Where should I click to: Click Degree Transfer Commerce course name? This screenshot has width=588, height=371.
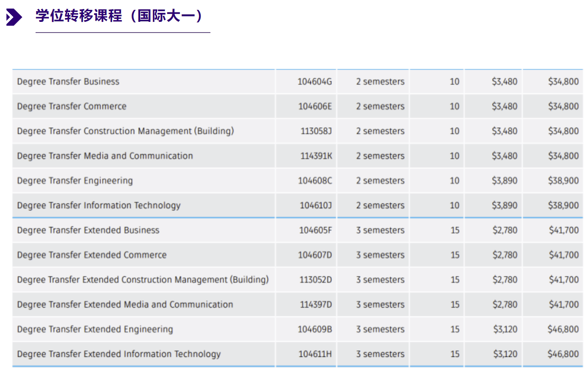click(72, 107)
